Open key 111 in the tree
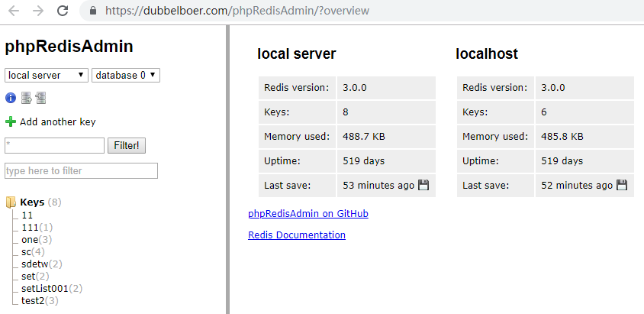The image size is (644, 314). click(x=37, y=227)
